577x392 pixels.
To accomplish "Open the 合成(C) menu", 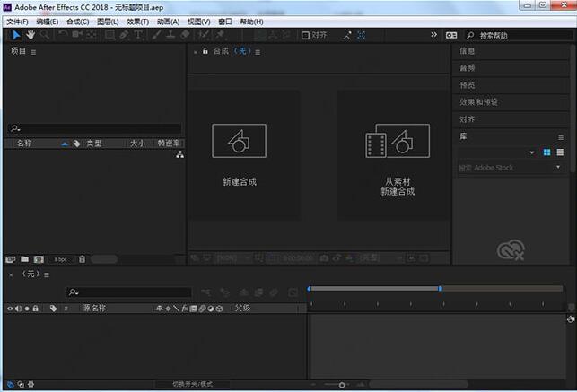I will (x=78, y=21).
